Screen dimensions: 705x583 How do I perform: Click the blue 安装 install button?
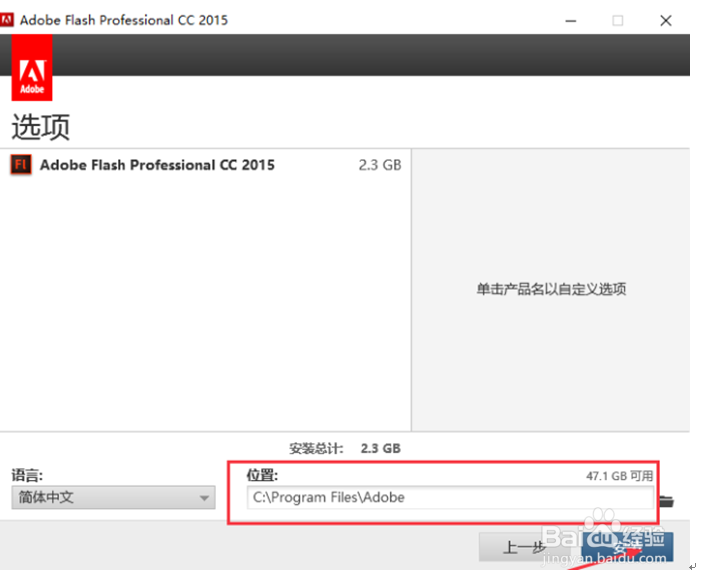pos(627,547)
